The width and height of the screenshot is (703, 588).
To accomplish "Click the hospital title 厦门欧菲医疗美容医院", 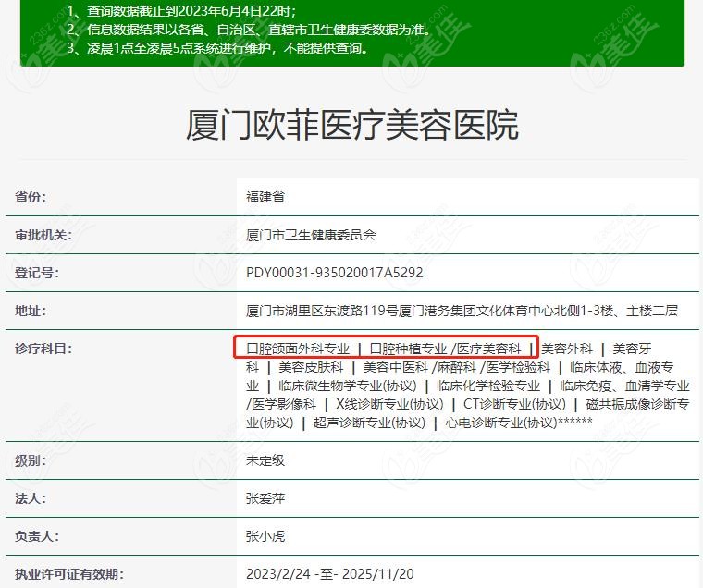I will (351, 126).
